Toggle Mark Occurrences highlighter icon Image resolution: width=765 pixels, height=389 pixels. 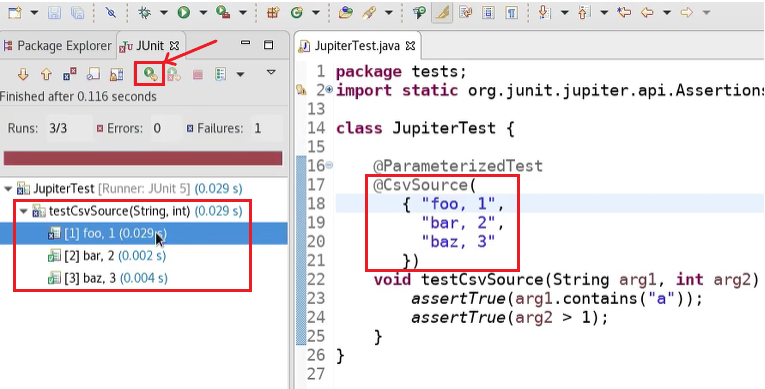pyautogui.click(x=442, y=13)
